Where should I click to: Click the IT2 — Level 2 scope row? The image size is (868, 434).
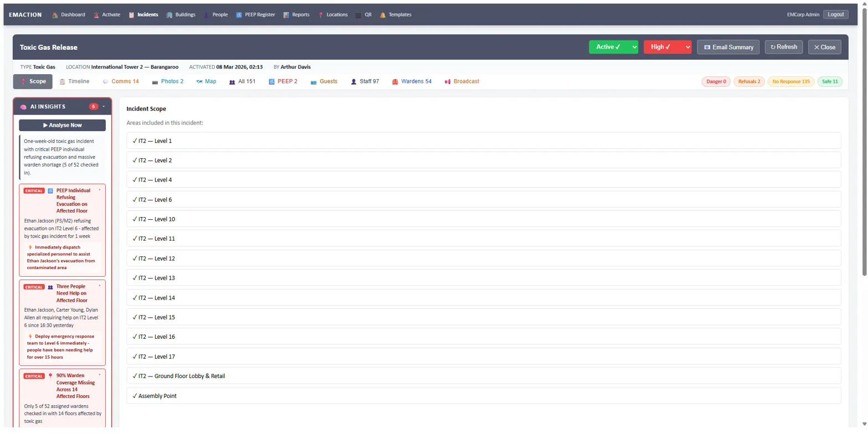483,160
